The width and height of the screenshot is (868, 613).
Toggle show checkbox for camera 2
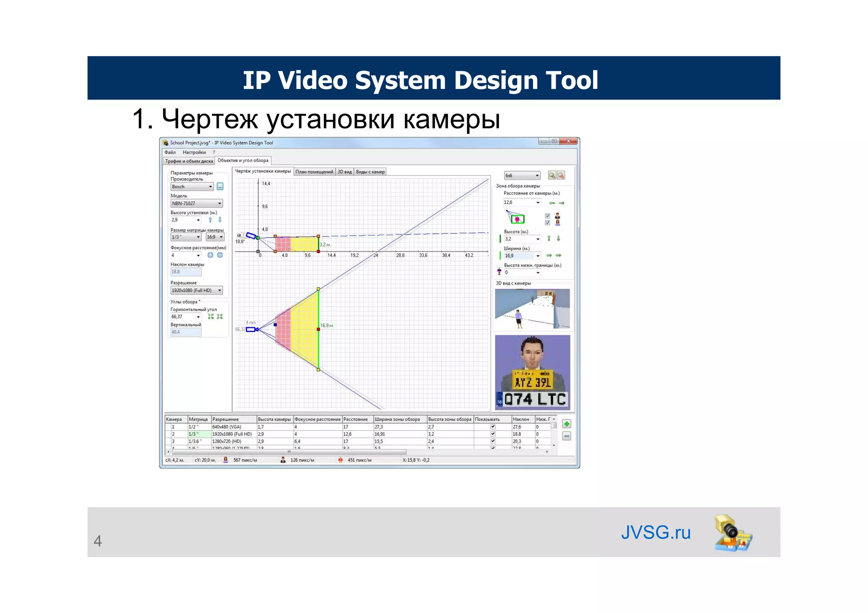click(x=493, y=434)
